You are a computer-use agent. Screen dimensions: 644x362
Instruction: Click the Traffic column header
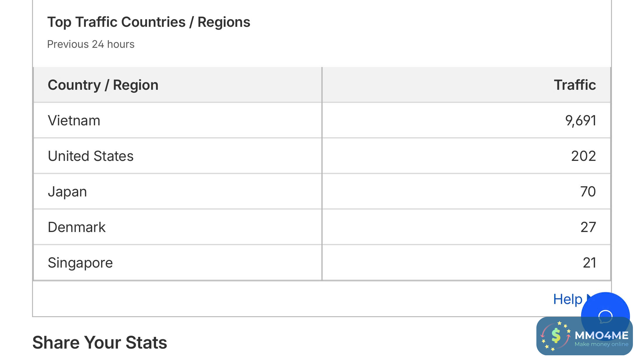click(x=575, y=85)
